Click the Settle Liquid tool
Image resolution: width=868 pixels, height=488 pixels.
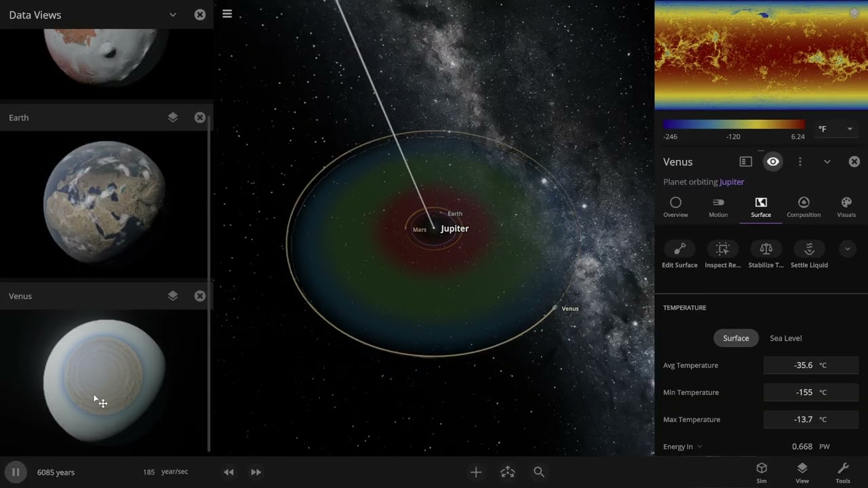[809, 255]
